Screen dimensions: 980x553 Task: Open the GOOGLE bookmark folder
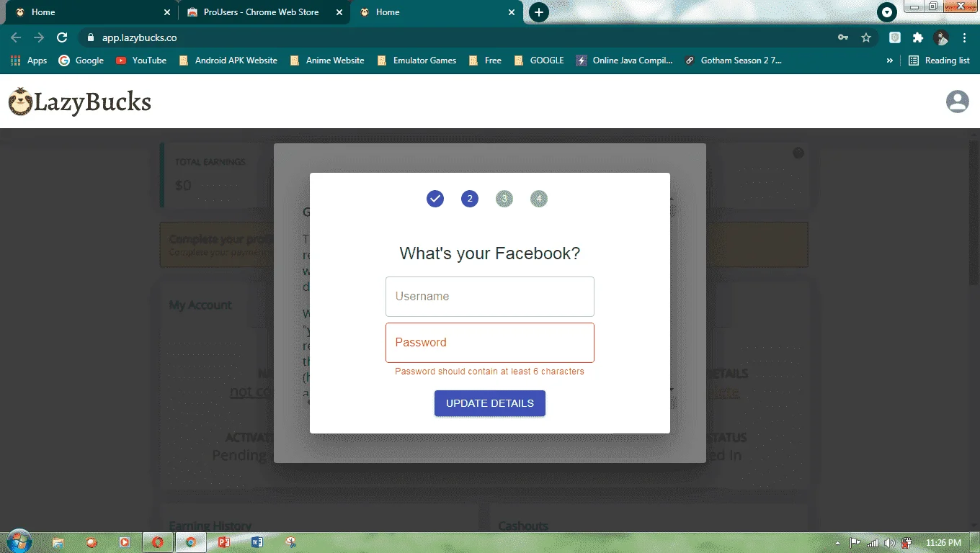click(539, 60)
